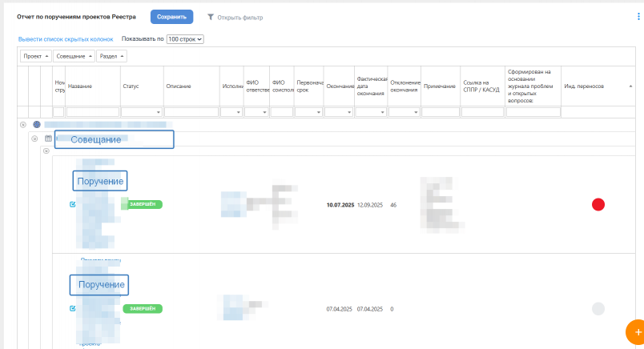Click the grey transfer indicator circle
The height and width of the screenshot is (349, 644).
tap(598, 308)
